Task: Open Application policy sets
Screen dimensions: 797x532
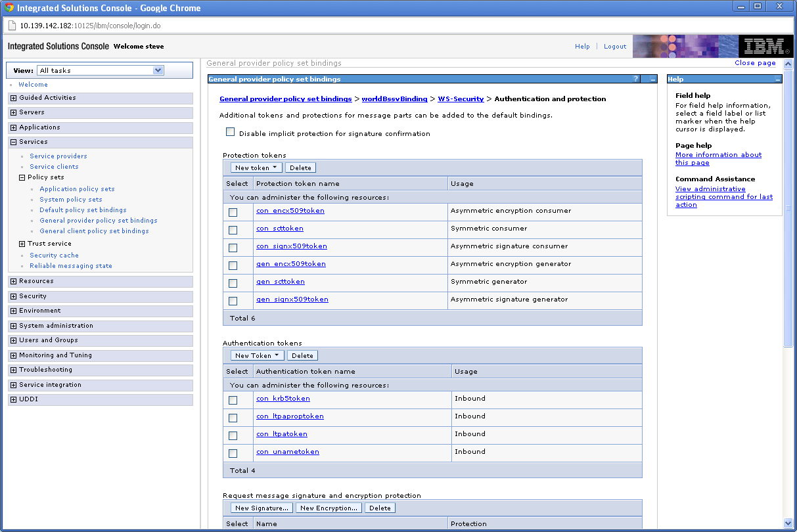Action: [x=77, y=189]
